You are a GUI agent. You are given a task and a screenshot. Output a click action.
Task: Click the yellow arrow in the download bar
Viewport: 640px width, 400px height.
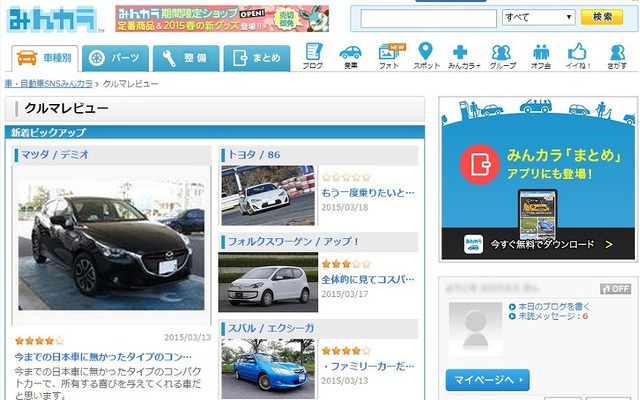[x=609, y=244]
